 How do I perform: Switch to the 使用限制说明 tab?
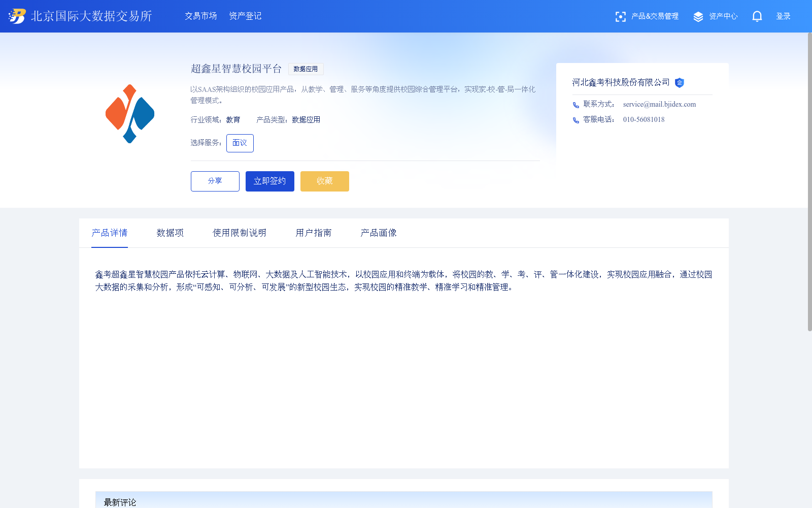[240, 233]
